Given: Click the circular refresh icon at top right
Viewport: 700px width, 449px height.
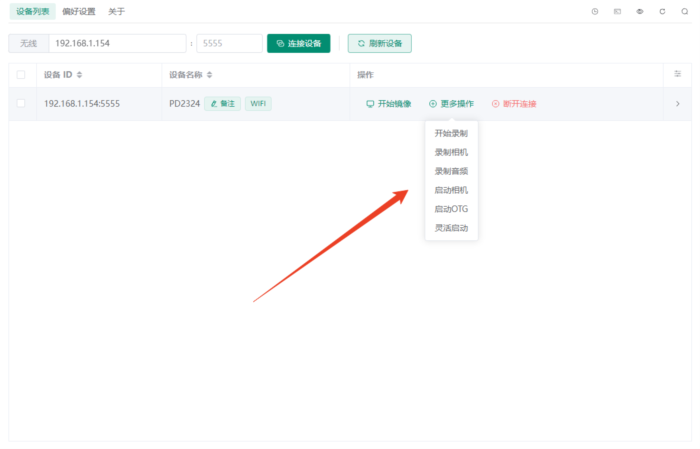Looking at the screenshot, I should pos(662,11).
